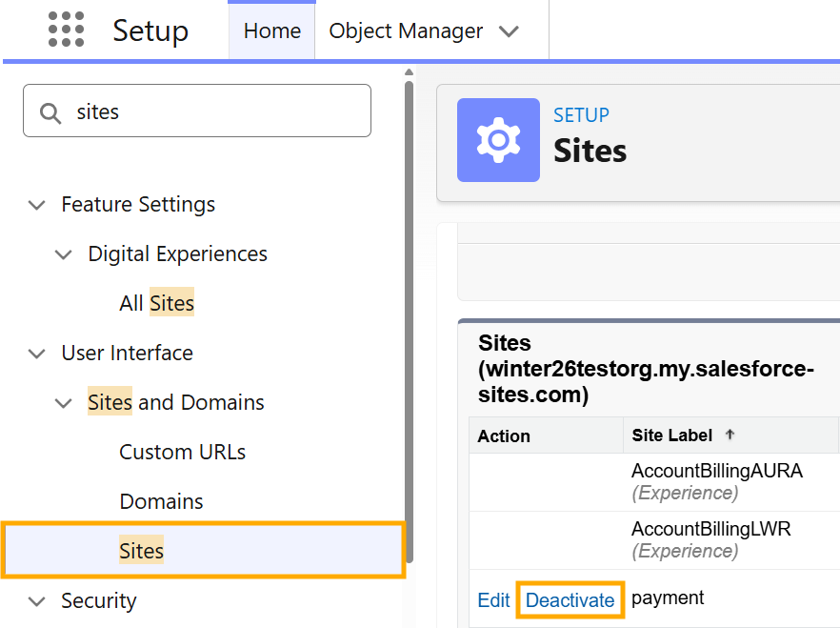Sort by the Site Label arrow icon
The image size is (840, 628).
click(x=730, y=435)
